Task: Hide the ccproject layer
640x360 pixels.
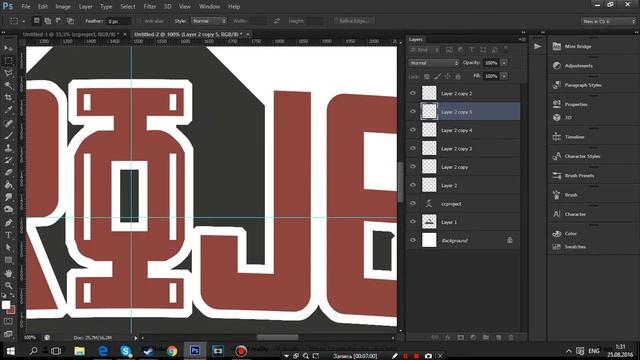Action: pos(413,203)
